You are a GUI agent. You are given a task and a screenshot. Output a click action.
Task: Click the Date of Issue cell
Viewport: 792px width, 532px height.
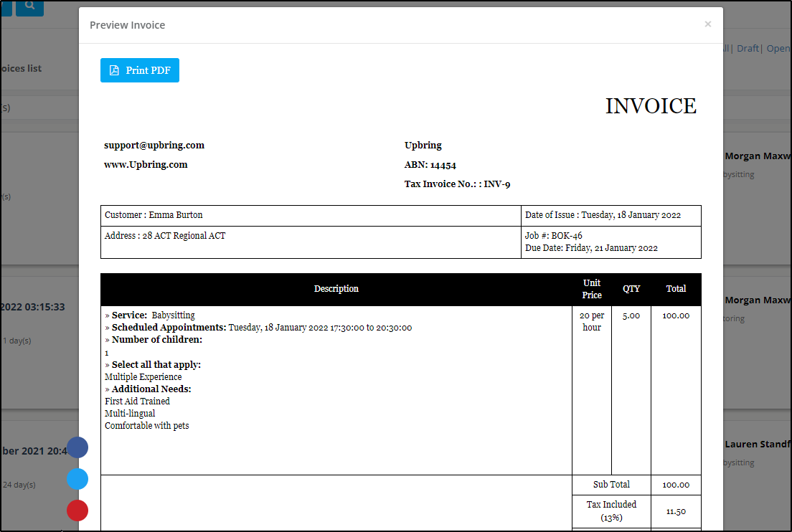610,216
